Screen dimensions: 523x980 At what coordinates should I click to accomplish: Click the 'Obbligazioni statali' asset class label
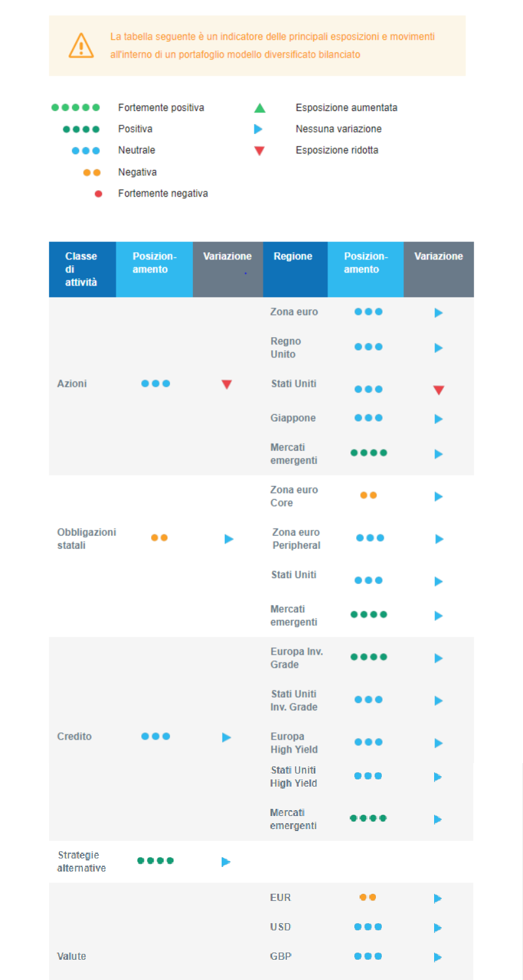[86, 538]
